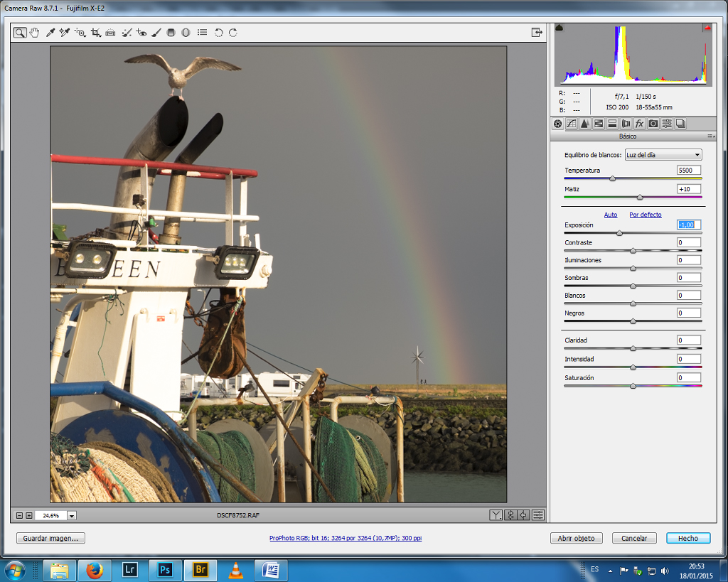
Task: Click the Contraste value field
Action: 688,242
